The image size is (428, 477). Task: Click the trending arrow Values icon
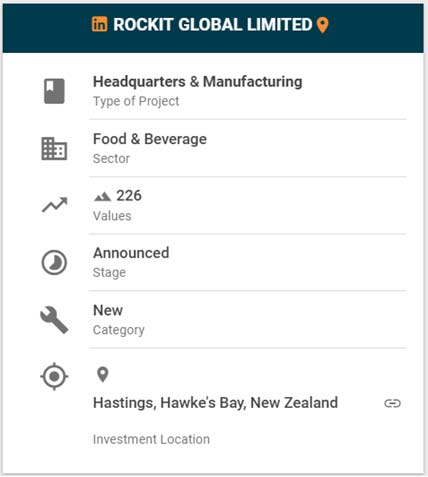[55, 205]
